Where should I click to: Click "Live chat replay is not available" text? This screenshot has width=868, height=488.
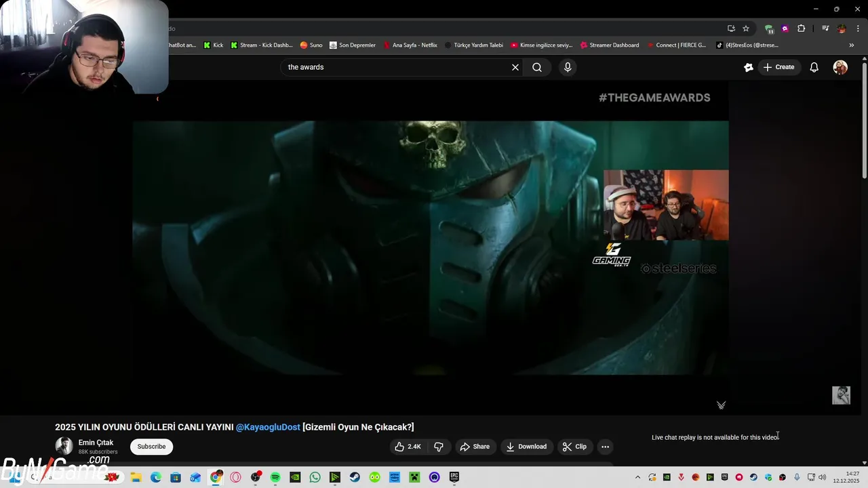tap(715, 437)
